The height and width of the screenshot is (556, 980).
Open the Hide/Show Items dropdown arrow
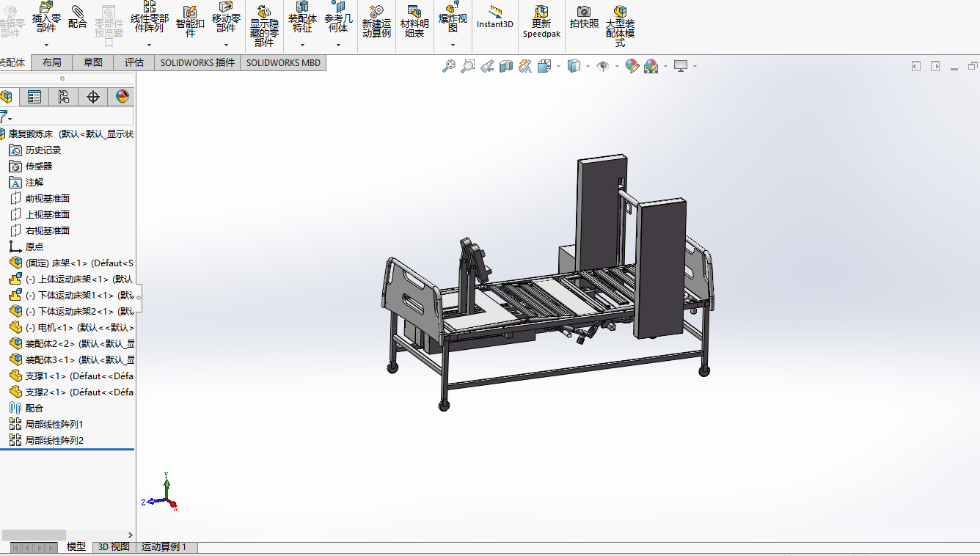pos(617,66)
